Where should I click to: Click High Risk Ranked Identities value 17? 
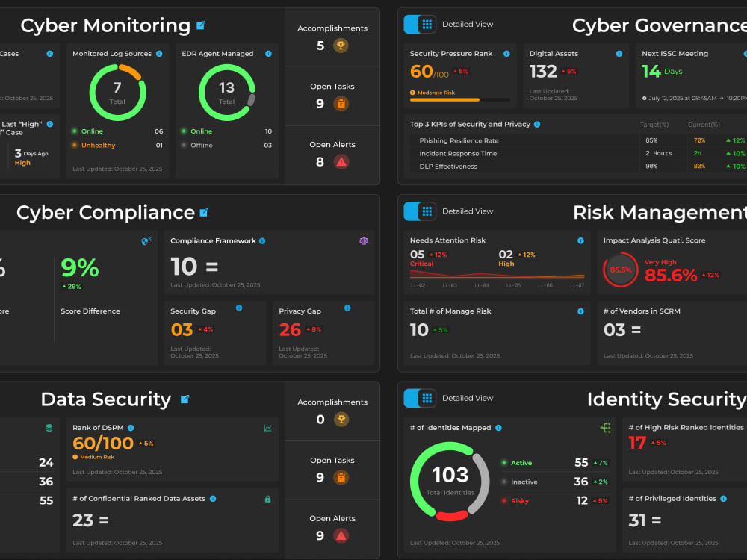[637, 443]
